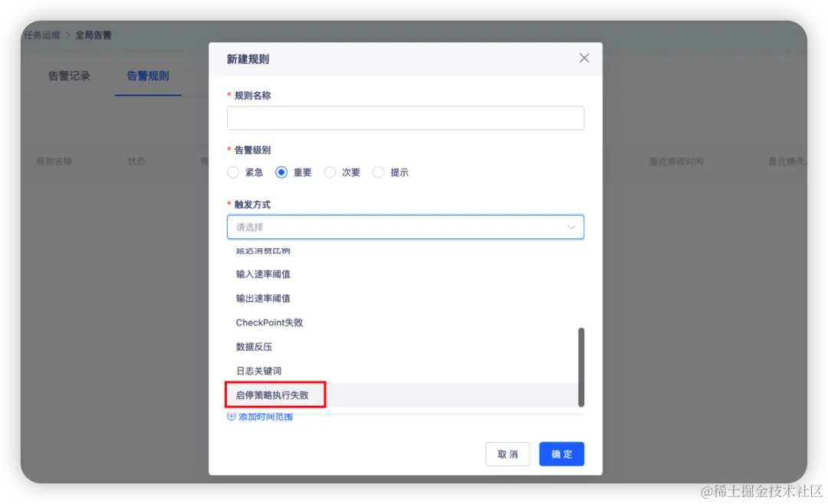Viewport: 828px width, 504px height.
Task: Click the 最近修改时间 column header
Action: 676,162
